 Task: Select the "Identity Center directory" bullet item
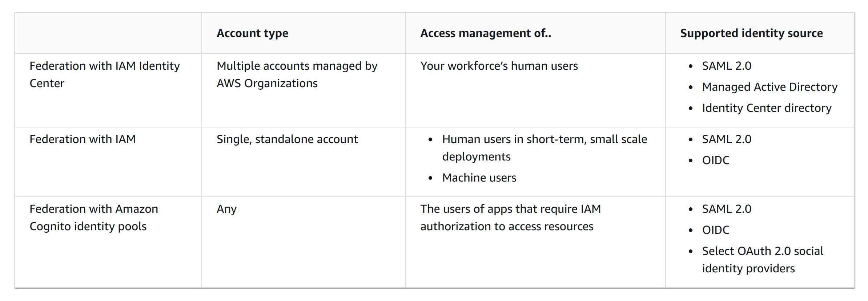[x=767, y=108]
